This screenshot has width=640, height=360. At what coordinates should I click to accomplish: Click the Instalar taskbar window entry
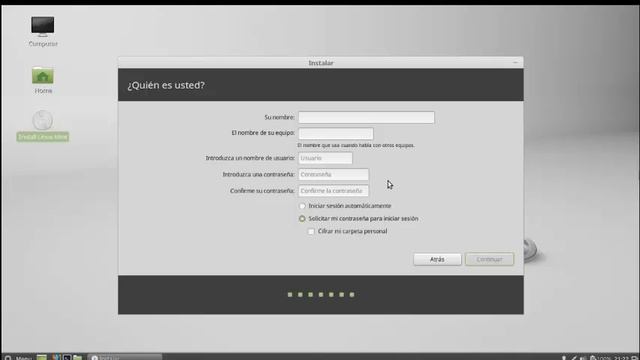tap(125, 358)
